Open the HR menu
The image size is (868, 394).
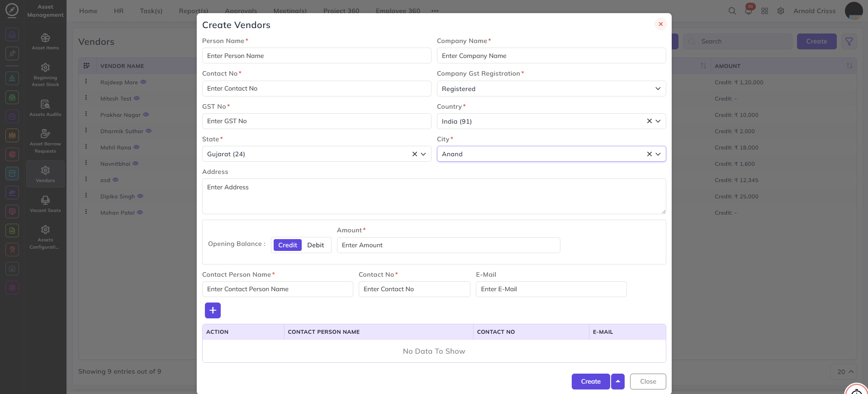point(119,11)
